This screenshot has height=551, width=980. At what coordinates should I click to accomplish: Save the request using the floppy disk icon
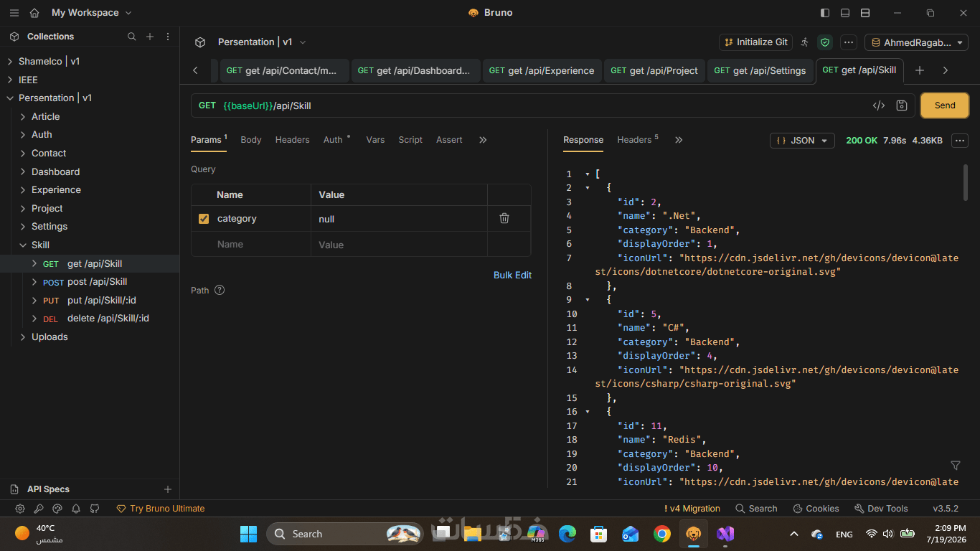click(x=902, y=105)
